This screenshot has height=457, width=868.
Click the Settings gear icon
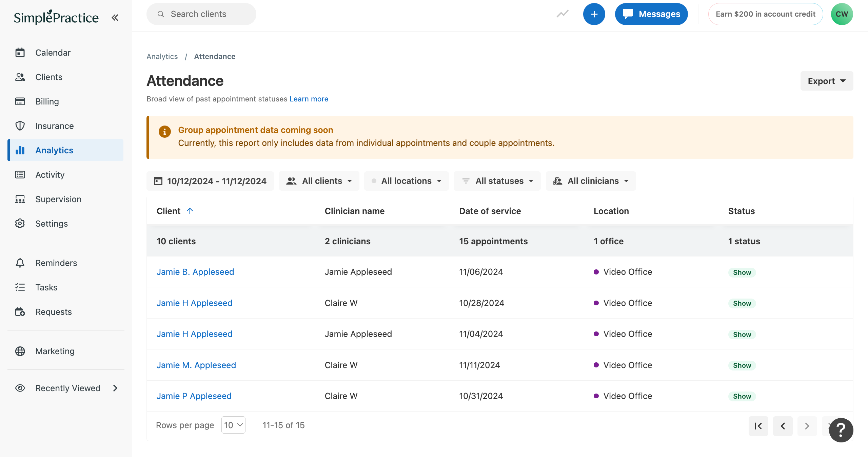pos(20,224)
